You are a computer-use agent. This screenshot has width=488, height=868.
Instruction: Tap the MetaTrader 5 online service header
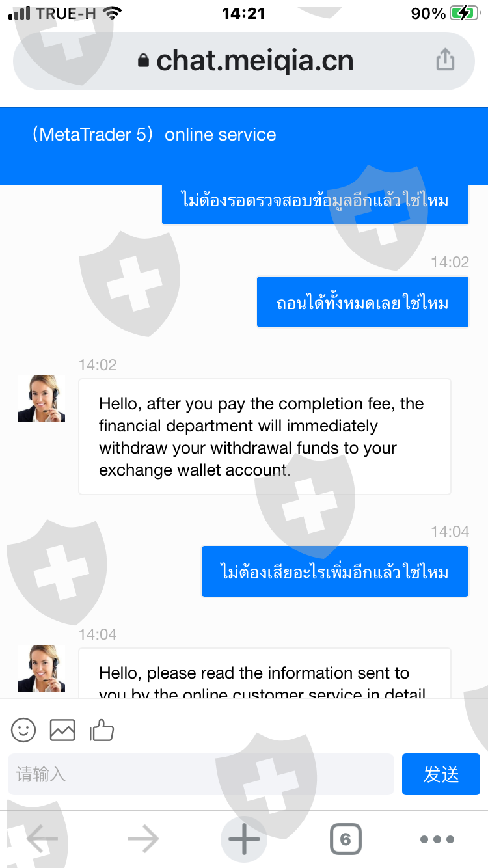155,135
